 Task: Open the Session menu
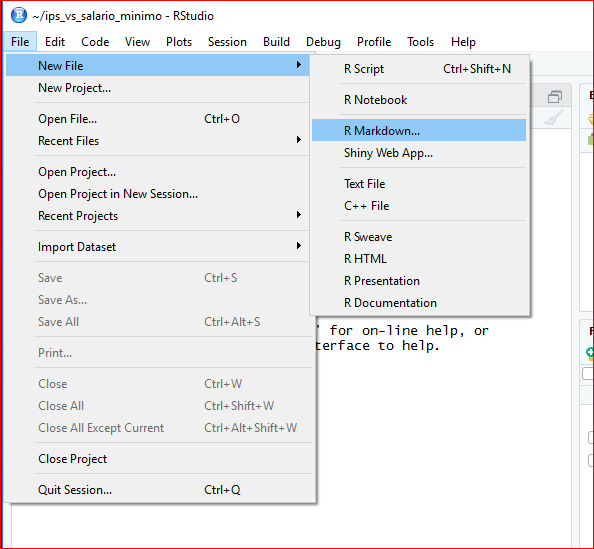(x=227, y=42)
